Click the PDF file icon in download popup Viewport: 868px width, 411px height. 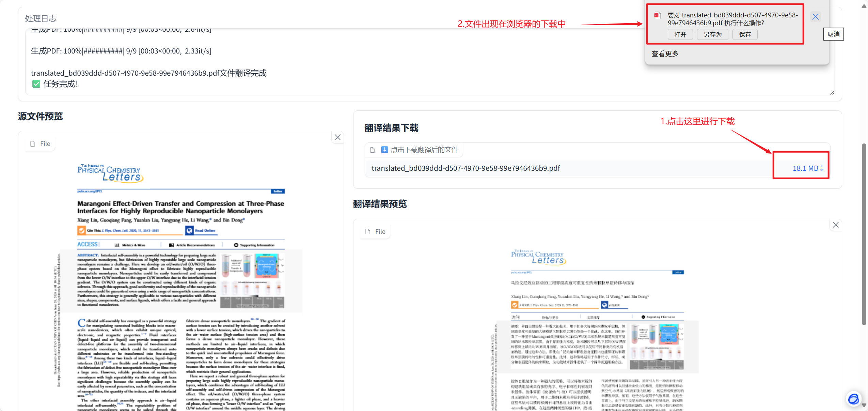click(657, 15)
